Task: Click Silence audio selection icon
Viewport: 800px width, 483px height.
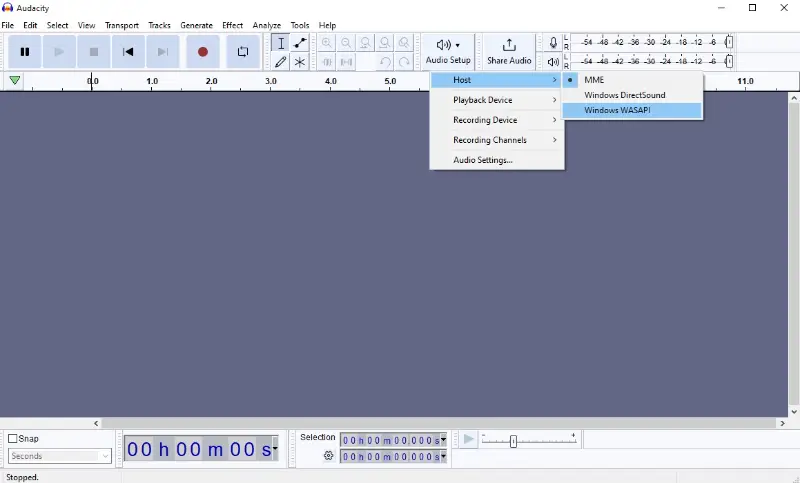Action: tap(346, 62)
